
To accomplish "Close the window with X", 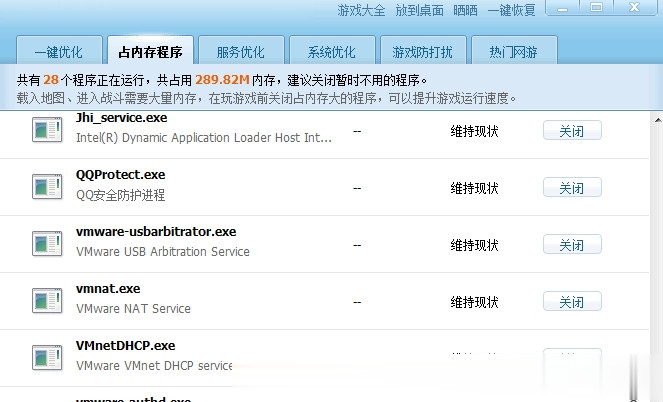I will point(635,8).
